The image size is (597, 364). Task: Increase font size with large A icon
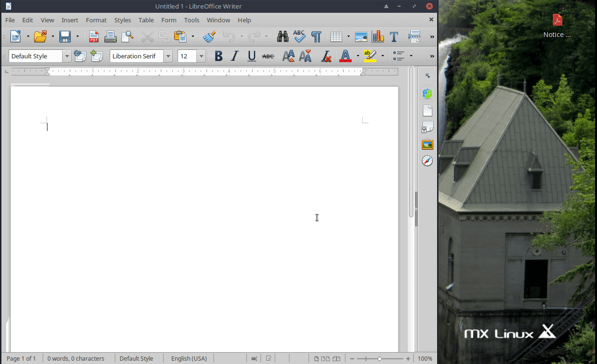pos(289,56)
